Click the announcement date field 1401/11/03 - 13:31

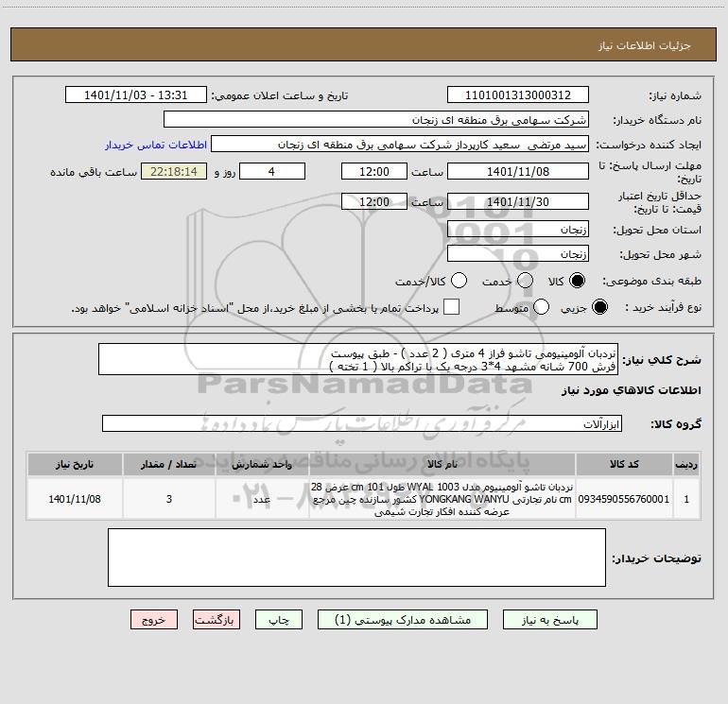(136, 94)
